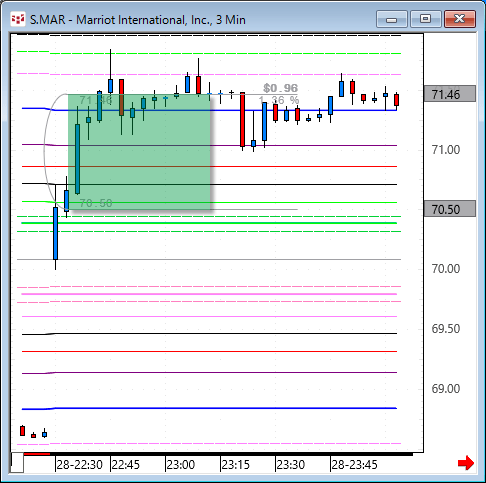Viewport: 486px width, 483px height.
Task: Click the thick blue line near 68.80
Action: [x=209, y=408]
